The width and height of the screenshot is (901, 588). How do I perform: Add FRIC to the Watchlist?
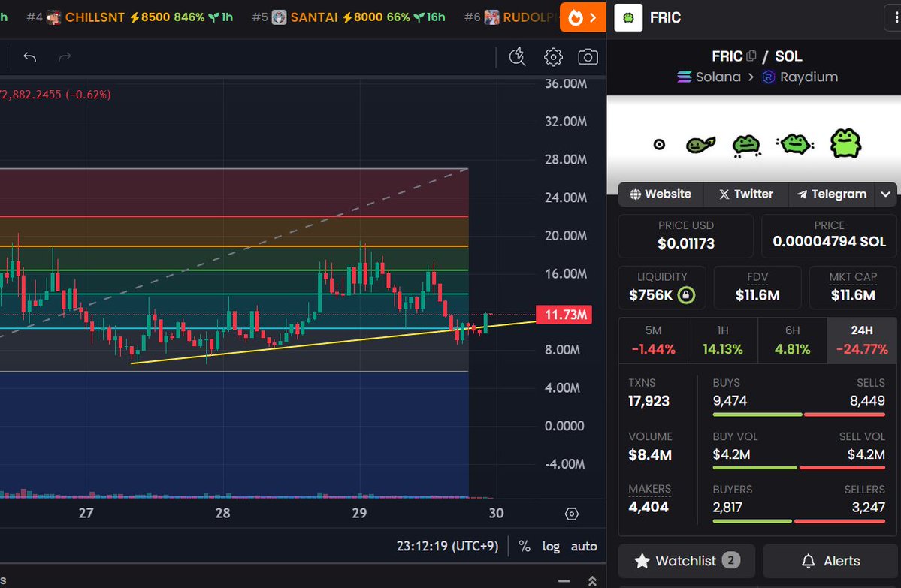[686, 560]
